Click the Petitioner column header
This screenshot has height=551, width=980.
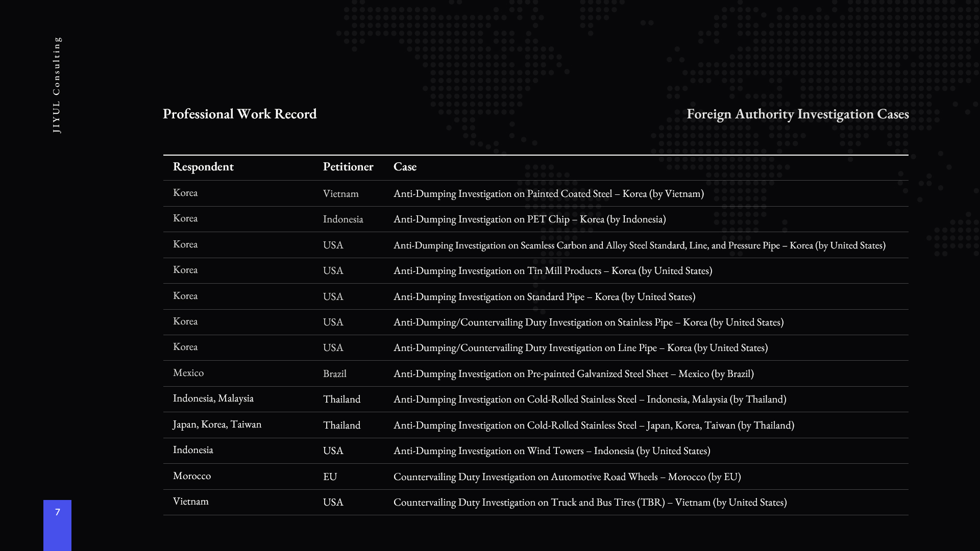pos(348,167)
